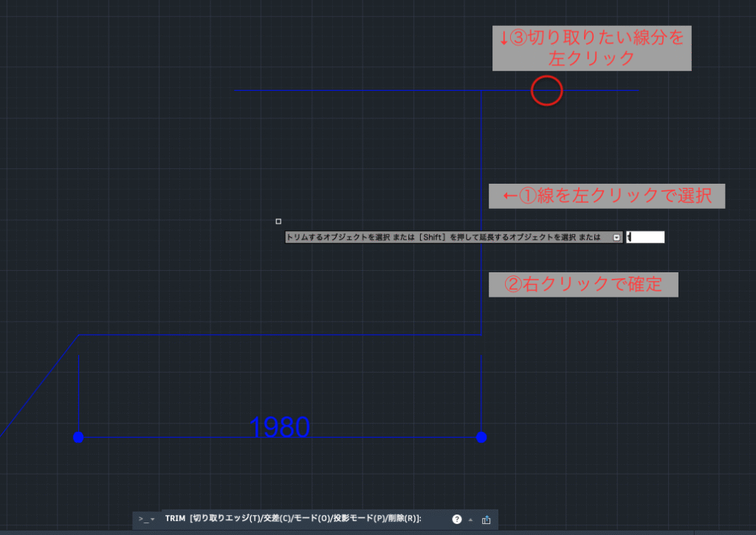Click the line segment inside red circle

tap(547, 91)
